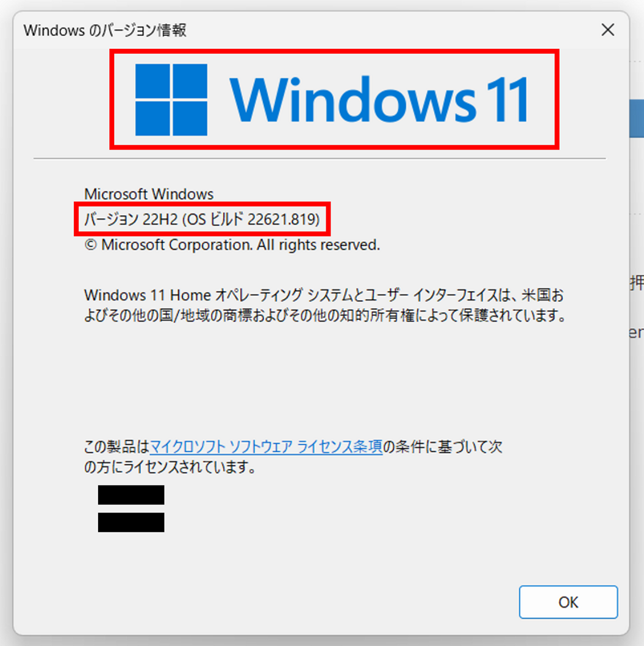The width and height of the screenshot is (644, 646).
Task: Click the Windows 11 wordmark text
Action: 379,99
